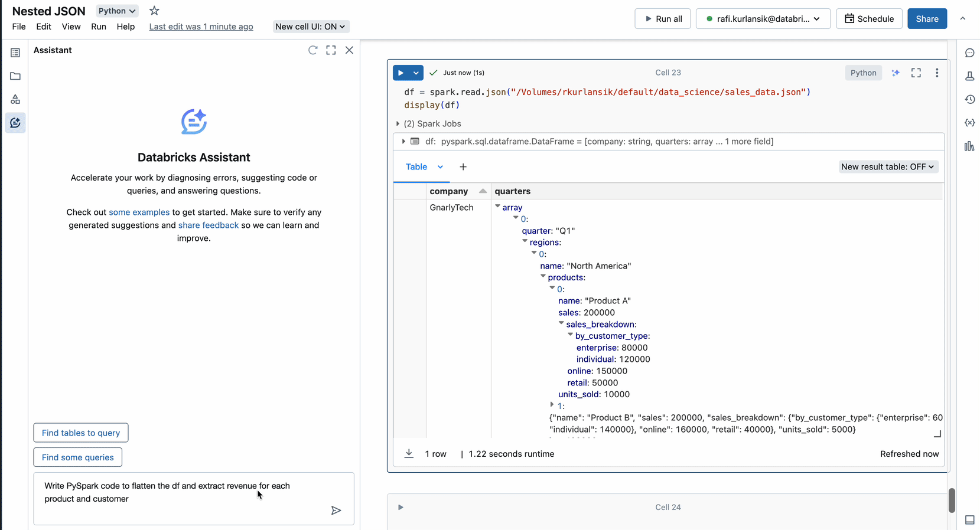Star the Nested JSON notebook as favorite
Image resolution: width=980 pixels, height=530 pixels.
point(154,11)
